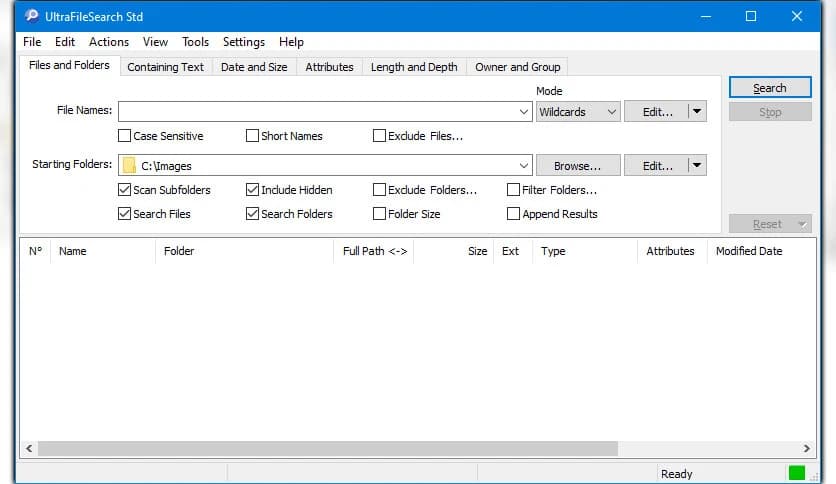Screen dimensions: 836x484
Task: Expand the Starting Folders dropdown arrow
Action: pos(524,166)
